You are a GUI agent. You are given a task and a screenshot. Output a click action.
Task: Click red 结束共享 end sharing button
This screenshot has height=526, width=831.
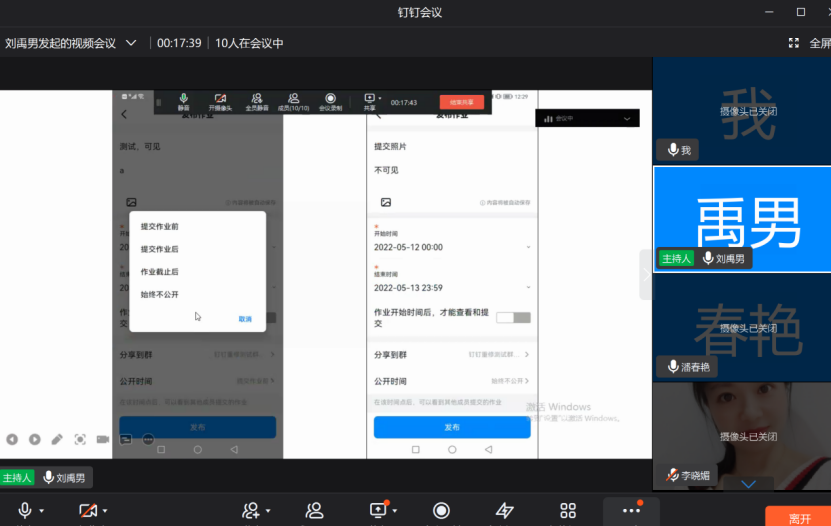(x=462, y=102)
